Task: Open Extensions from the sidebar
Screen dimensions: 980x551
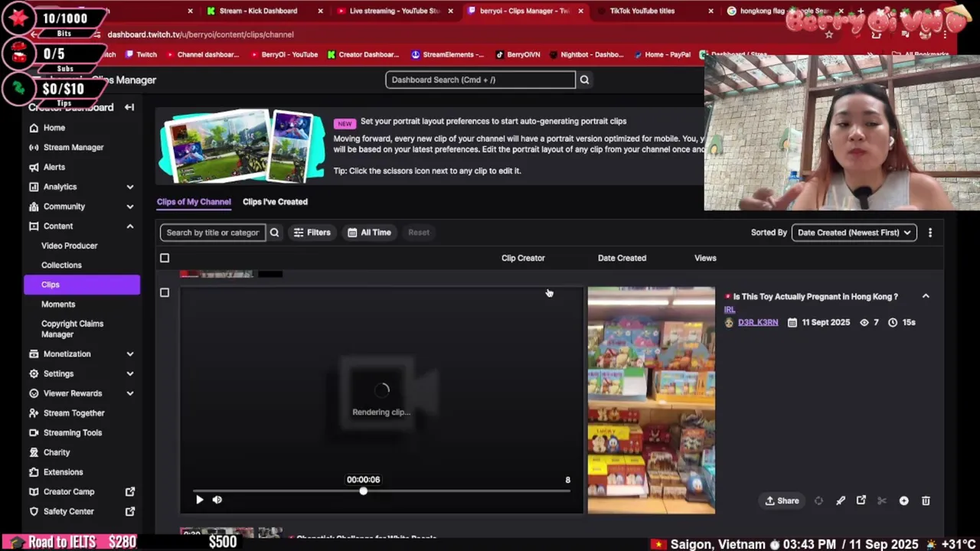Action: (63, 472)
